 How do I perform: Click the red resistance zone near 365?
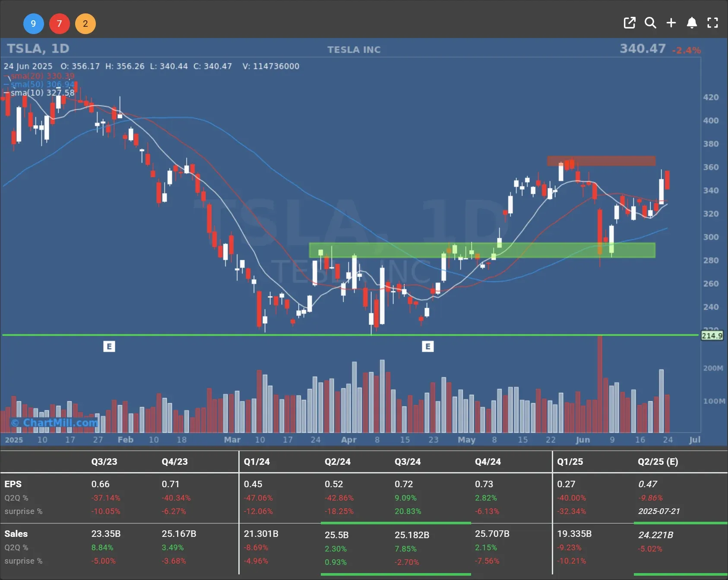[601, 161]
